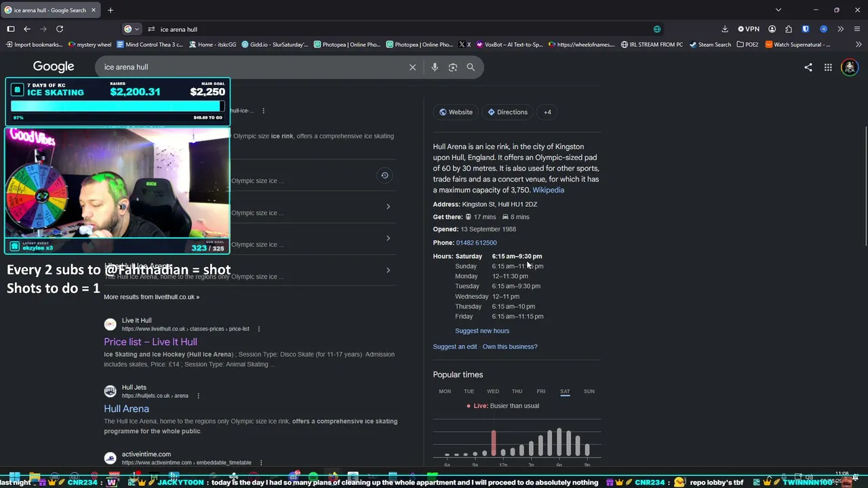Open the Windows Start button in taskbar

14,476
